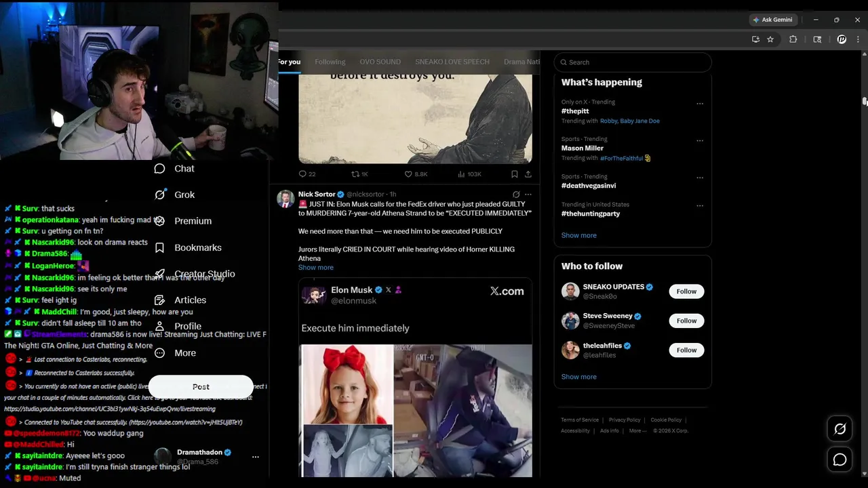Screen dimensions: 868x488
Task: Click Chrome install app icon in address bar
Action: [x=755, y=39]
